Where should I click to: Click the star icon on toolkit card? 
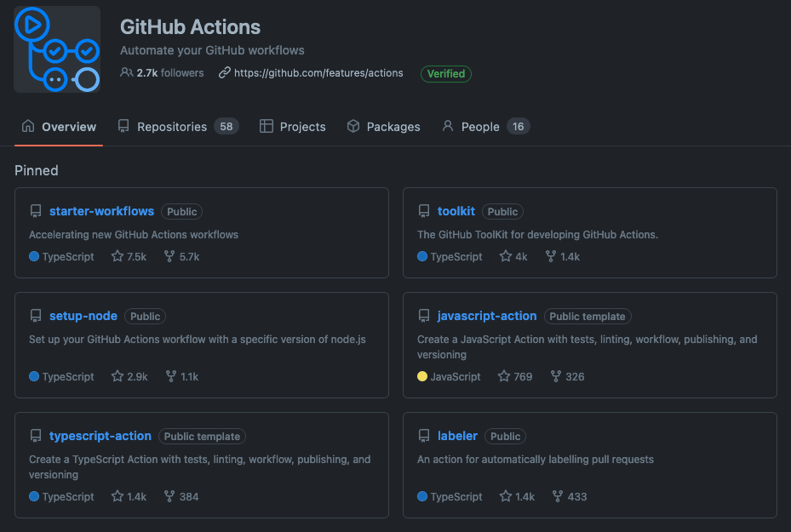(506, 256)
